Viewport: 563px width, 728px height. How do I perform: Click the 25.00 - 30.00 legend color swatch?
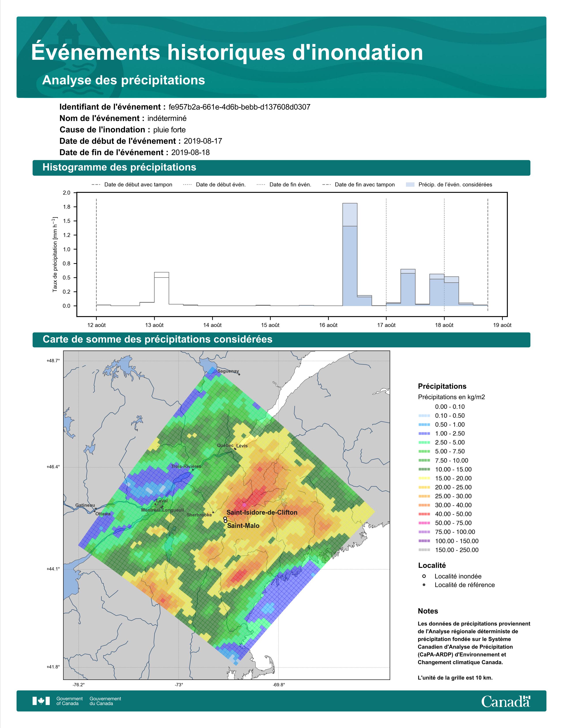click(x=424, y=496)
